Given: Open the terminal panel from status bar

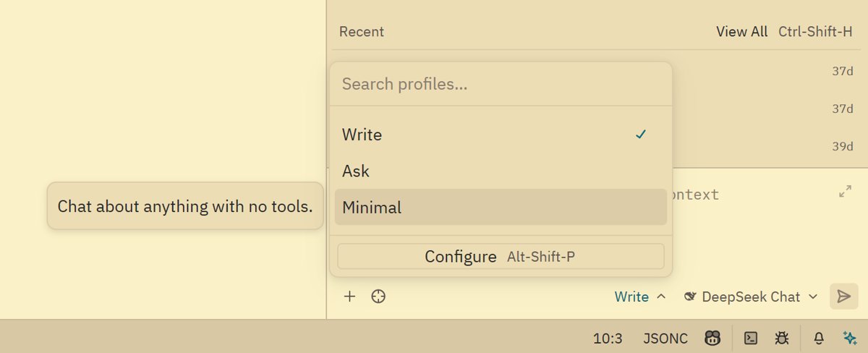Looking at the screenshot, I should (x=751, y=338).
